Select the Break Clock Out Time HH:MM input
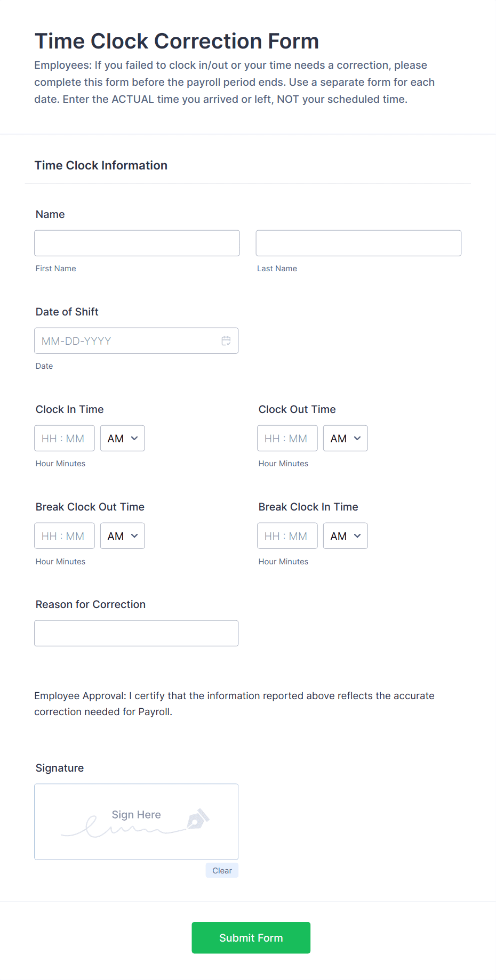The height and width of the screenshot is (980, 496). pyautogui.click(x=64, y=536)
